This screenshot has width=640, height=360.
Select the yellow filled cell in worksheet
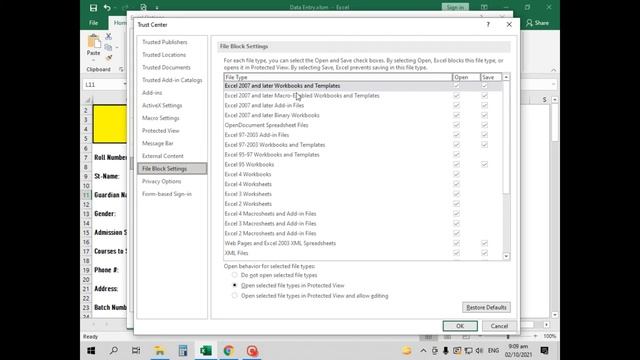[x=110, y=124]
